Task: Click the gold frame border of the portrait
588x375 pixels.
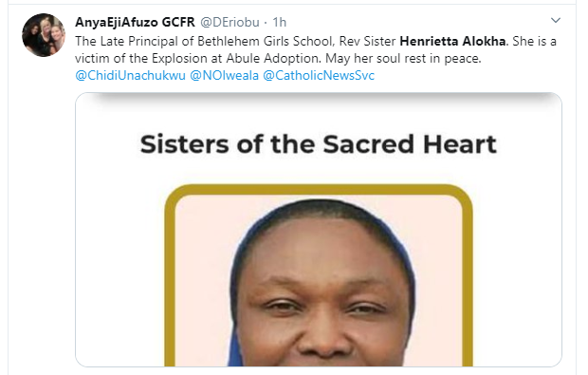Action: click(x=319, y=189)
